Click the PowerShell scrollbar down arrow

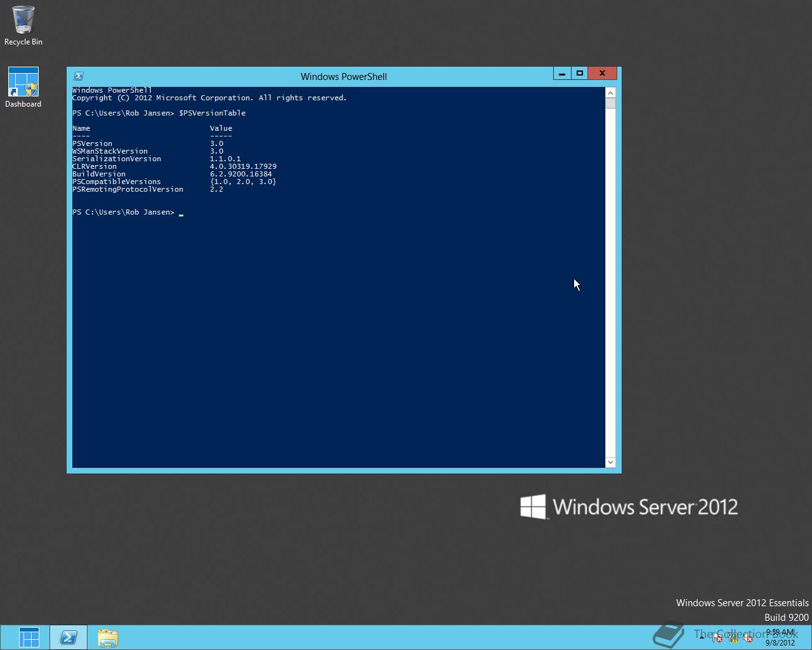coord(610,462)
